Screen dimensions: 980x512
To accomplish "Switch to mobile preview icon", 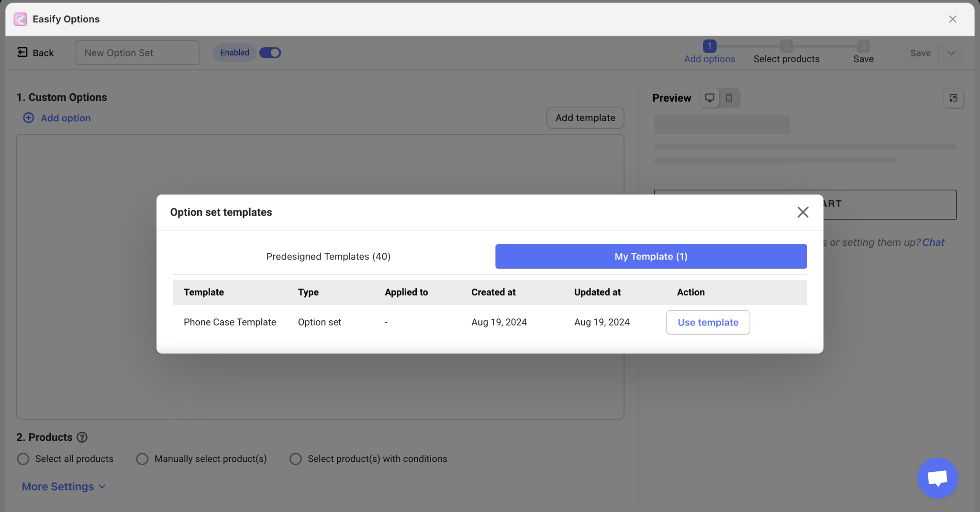I will click(729, 98).
